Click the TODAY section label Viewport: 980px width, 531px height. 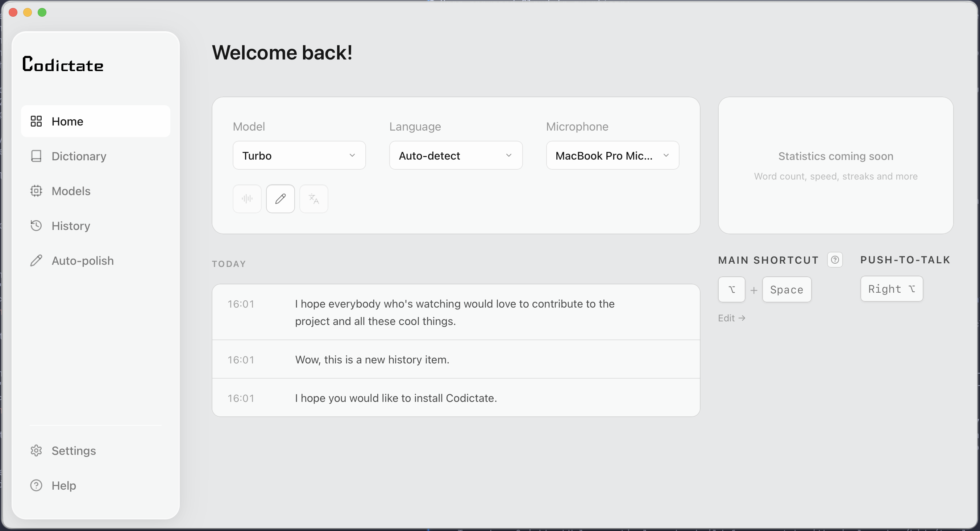pos(229,264)
